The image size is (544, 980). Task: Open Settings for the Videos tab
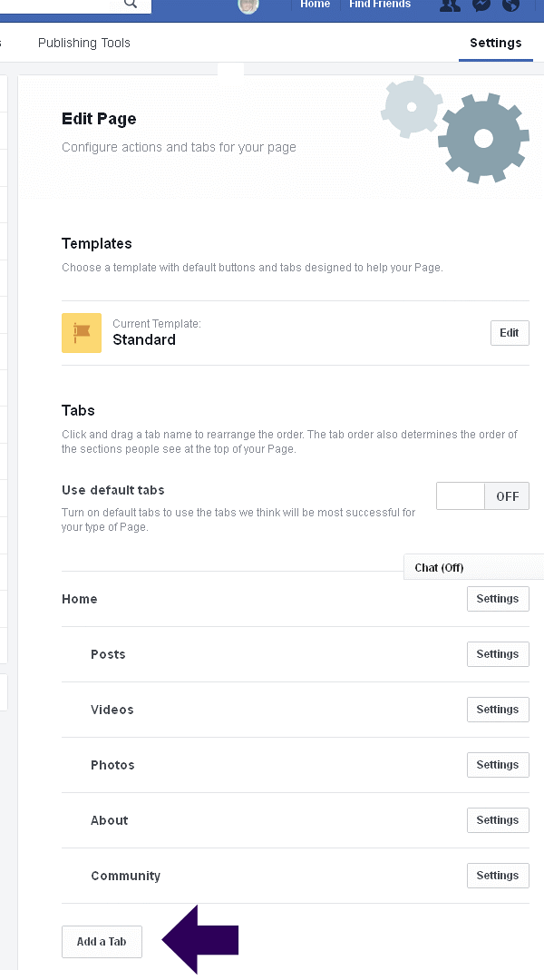coord(497,710)
